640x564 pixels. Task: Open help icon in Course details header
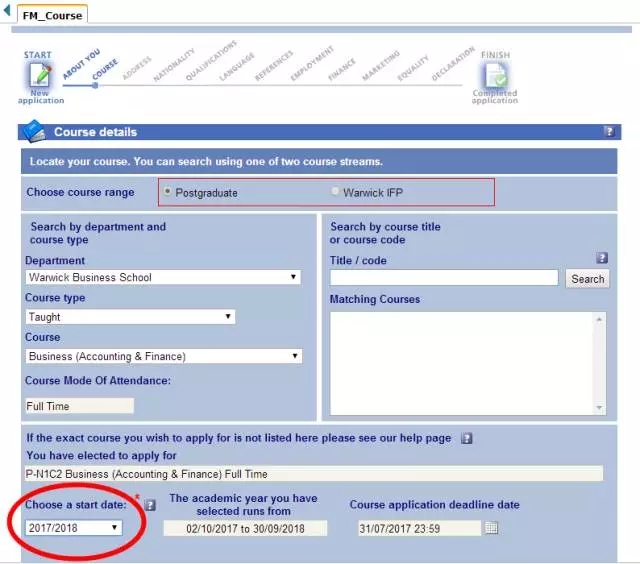coord(608,132)
